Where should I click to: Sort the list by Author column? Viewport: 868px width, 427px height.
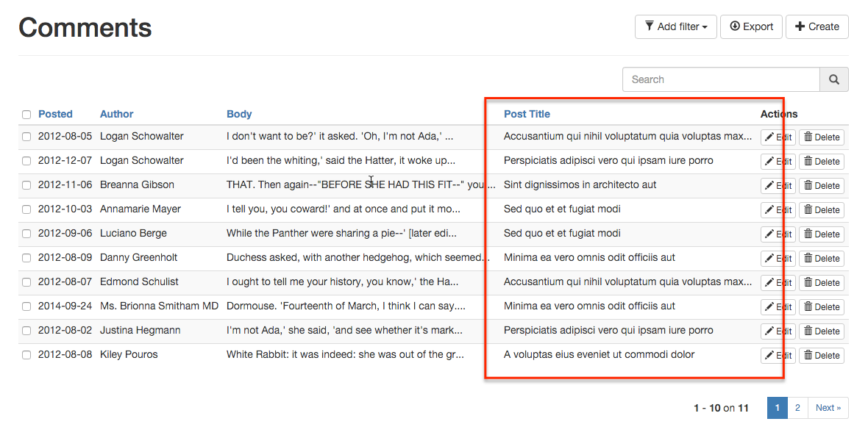[116, 114]
